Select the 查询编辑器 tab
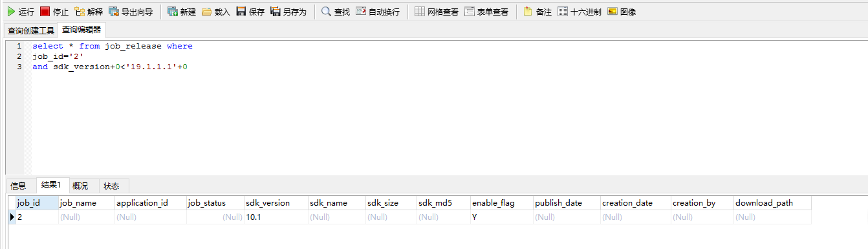 tap(81, 30)
